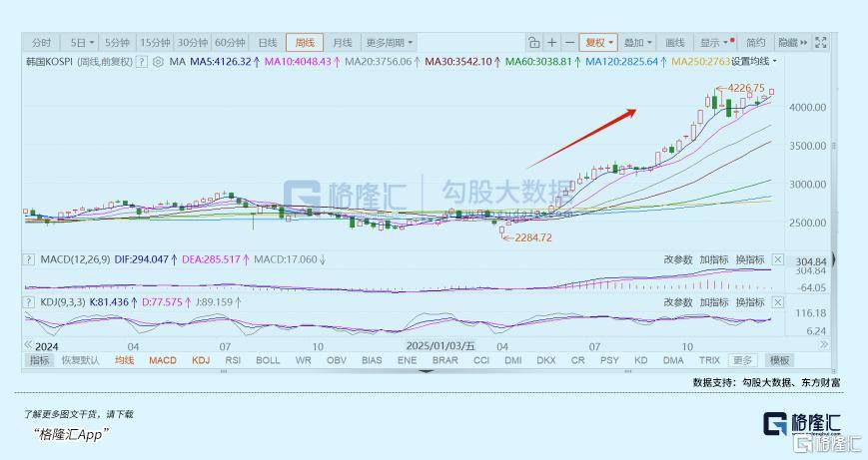
Task: Switch to the 分时 tab
Action: [x=42, y=43]
